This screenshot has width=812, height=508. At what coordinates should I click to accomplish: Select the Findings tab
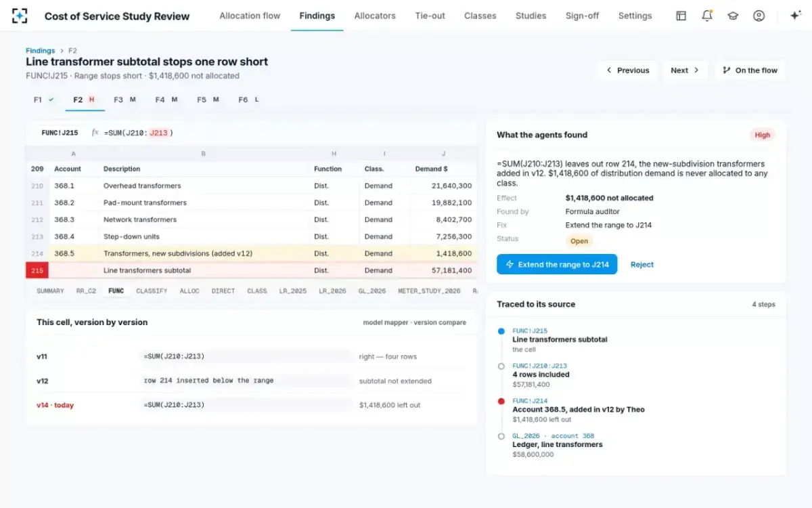point(317,16)
